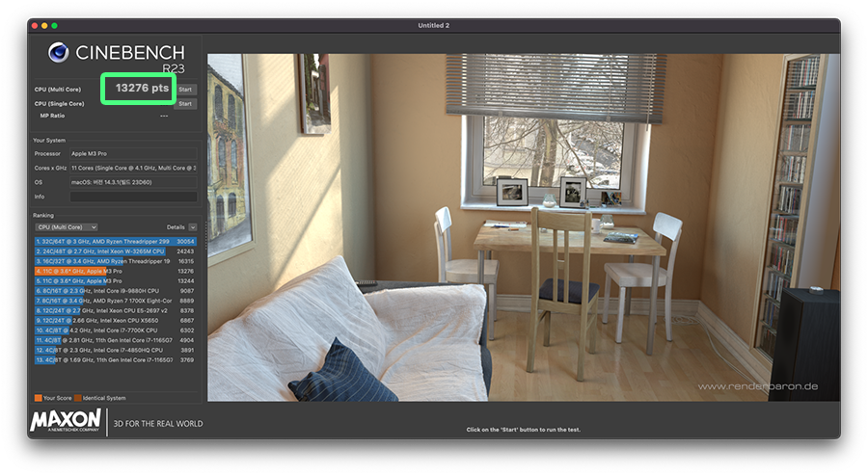This screenshot has width=868, height=475.
Task: Select orange ranking row 4 Apple M3 Pro 13276
Action: [x=115, y=271]
